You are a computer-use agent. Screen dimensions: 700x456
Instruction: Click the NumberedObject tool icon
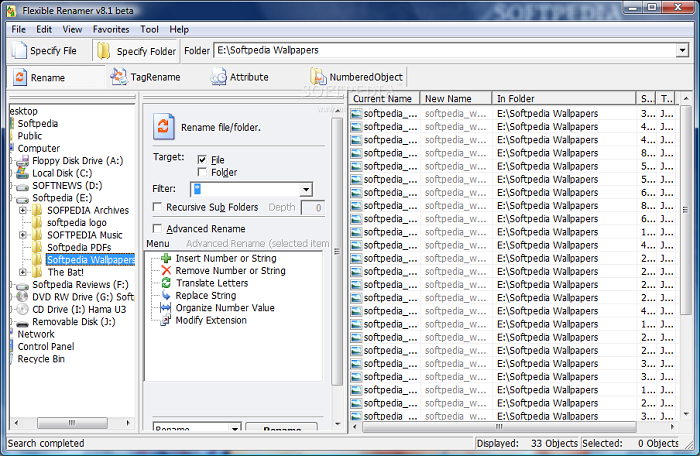point(319,77)
